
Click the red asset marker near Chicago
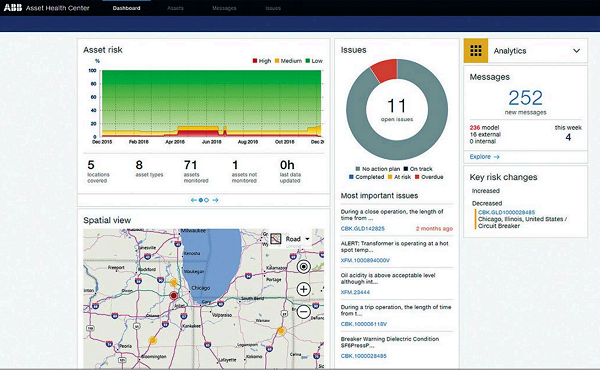point(174,295)
